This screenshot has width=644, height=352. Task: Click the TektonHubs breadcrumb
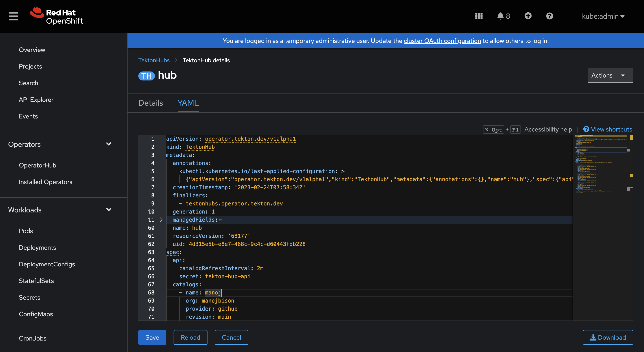click(x=154, y=60)
